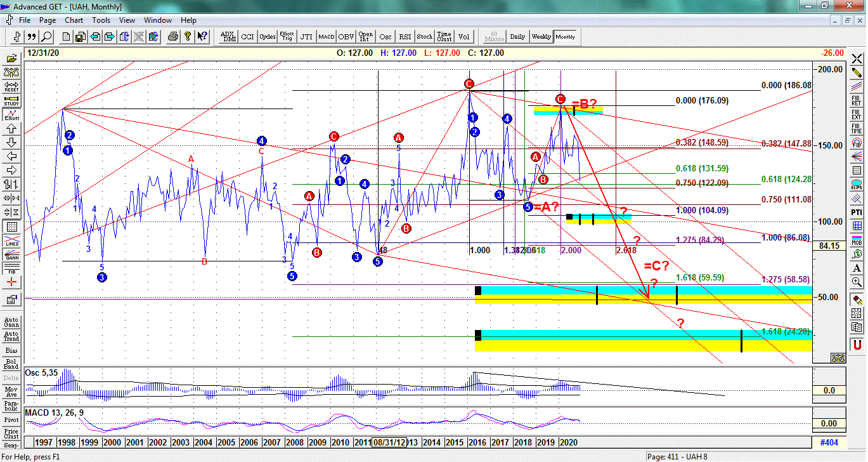Image resolution: width=868 pixels, height=462 pixels.
Task: Add the JTI indicator
Action: (306, 36)
